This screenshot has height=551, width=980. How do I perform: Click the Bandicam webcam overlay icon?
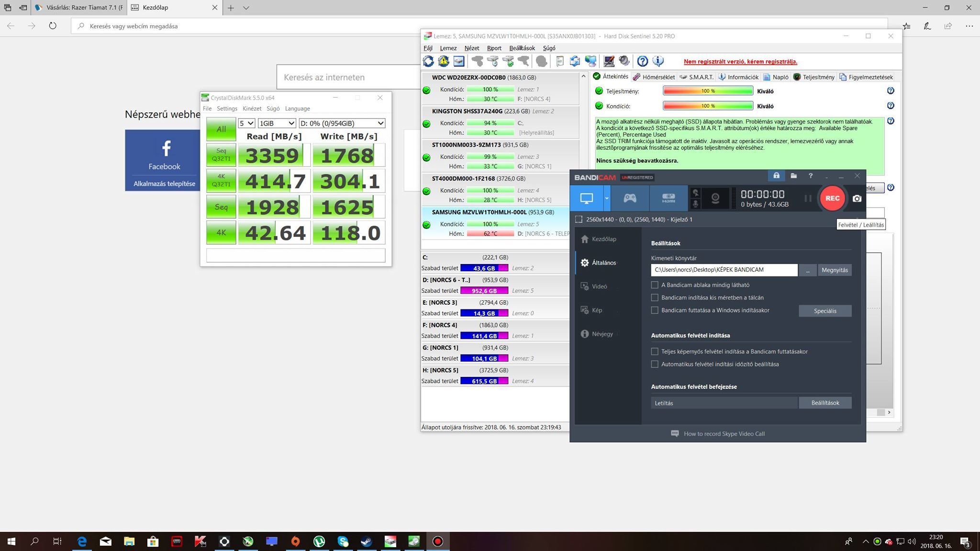click(x=715, y=198)
